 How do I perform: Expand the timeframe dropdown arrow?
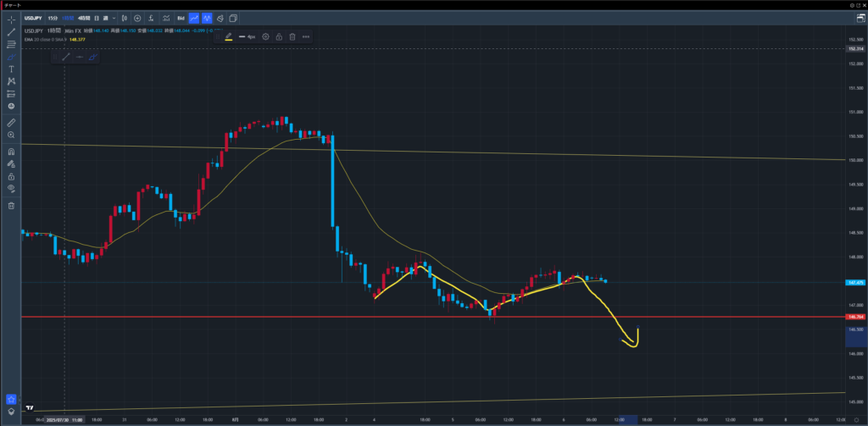[114, 19]
